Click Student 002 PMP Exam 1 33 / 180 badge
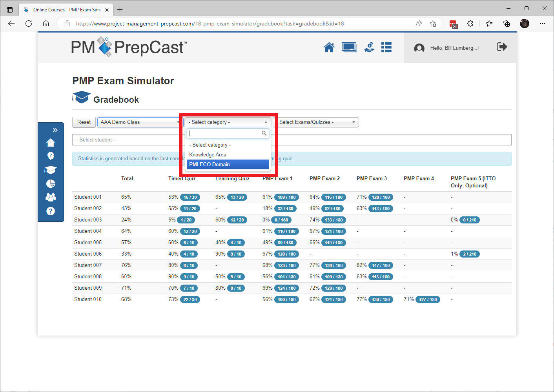 pos(286,209)
